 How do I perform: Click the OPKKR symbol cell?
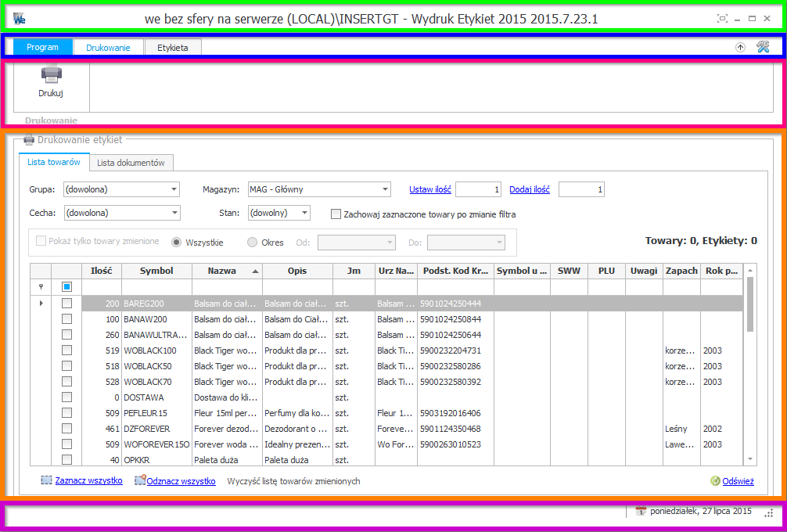156,460
